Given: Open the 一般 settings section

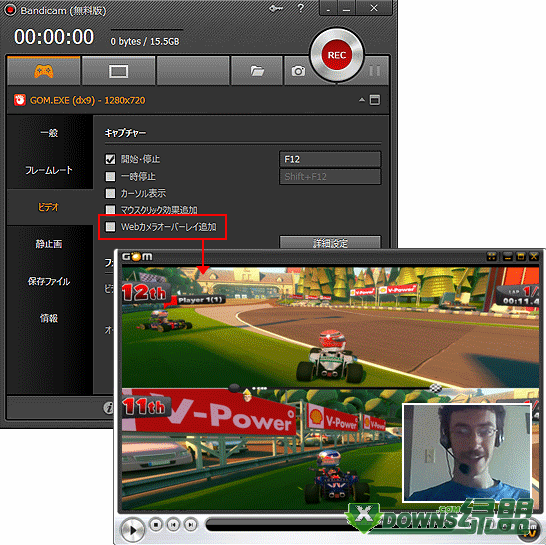Looking at the screenshot, I should (49, 133).
